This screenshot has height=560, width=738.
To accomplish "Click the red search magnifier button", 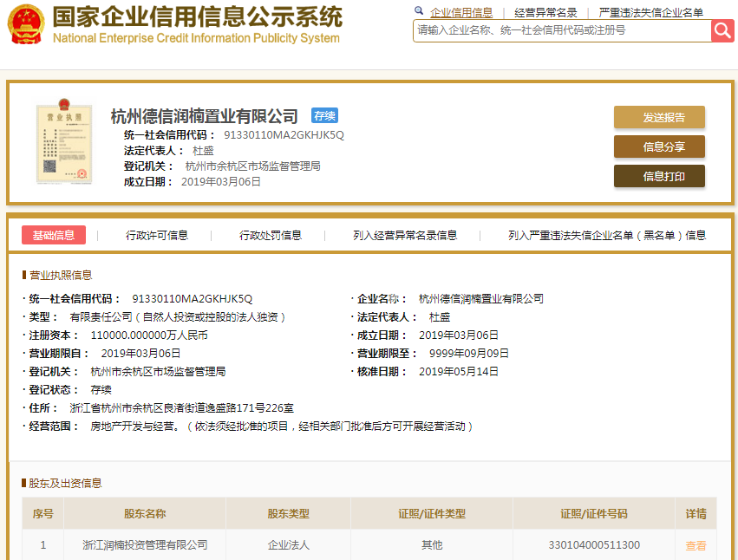I will tap(722, 30).
